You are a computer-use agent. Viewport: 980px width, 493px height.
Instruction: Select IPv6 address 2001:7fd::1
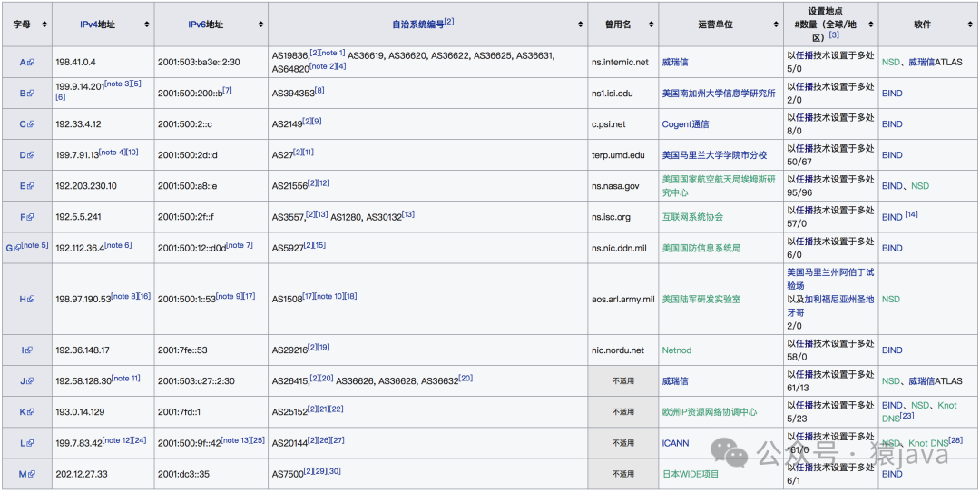click(179, 412)
